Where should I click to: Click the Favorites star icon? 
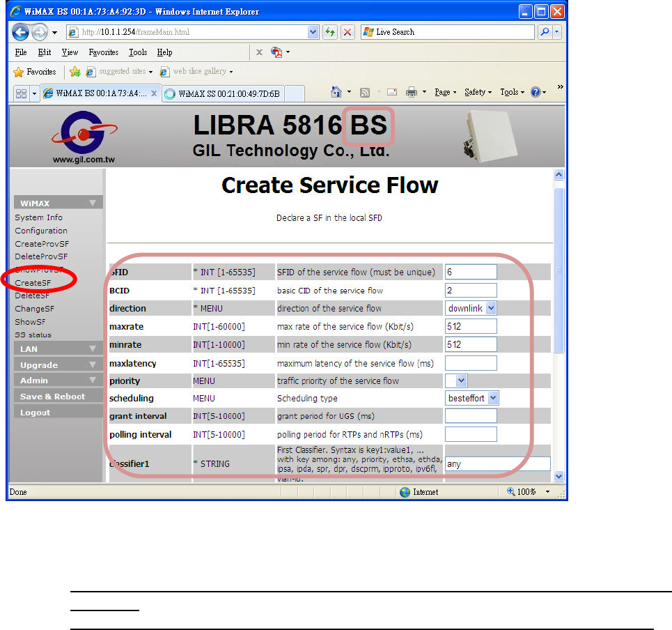[18, 72]
